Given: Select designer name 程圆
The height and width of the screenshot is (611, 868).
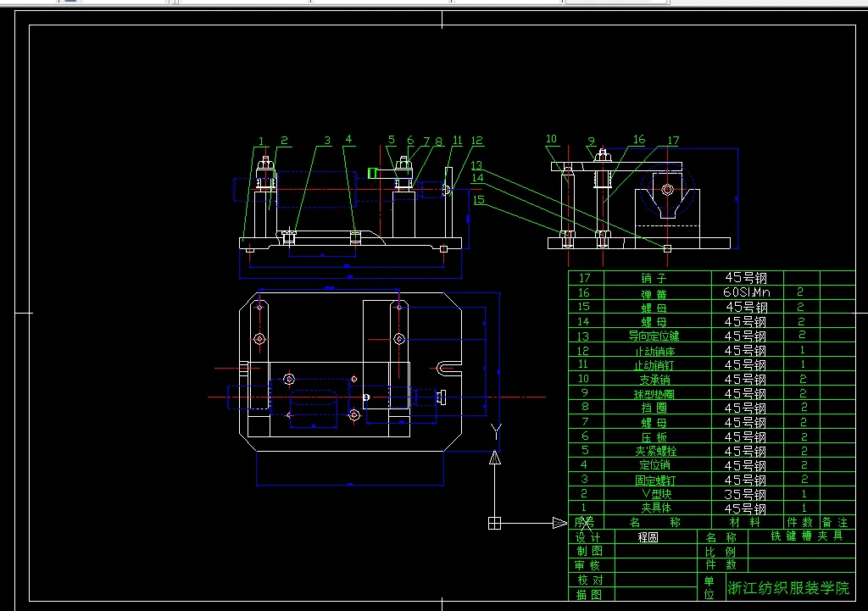Looking at the screenshot, I should coord(648,536).
